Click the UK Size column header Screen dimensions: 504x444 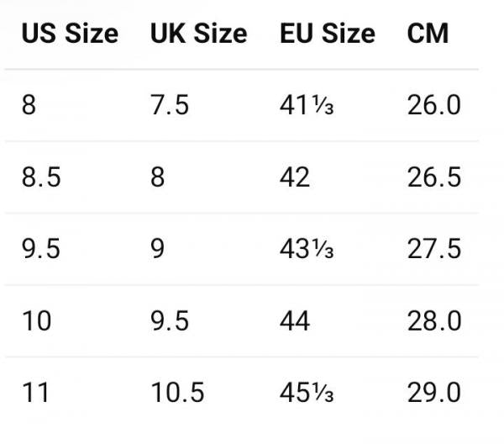(198, 34)
